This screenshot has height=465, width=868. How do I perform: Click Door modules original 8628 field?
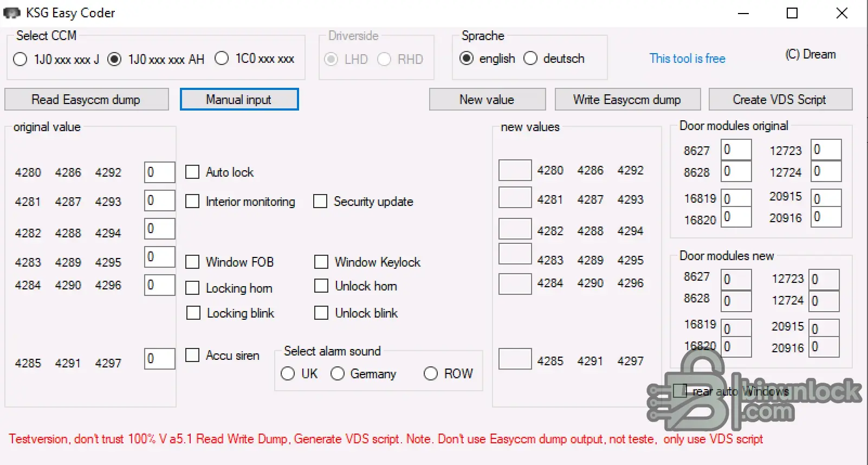[x=736, y=171]
